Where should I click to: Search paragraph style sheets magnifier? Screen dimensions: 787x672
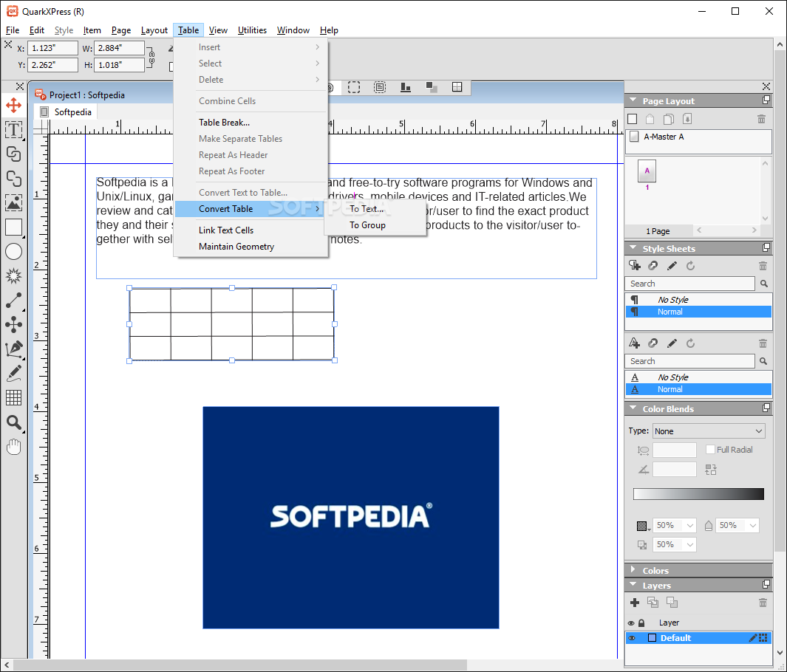point(763,284)
